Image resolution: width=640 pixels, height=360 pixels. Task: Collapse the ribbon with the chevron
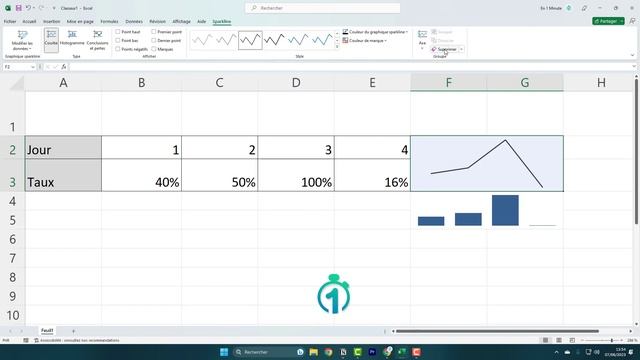[632, 55]
